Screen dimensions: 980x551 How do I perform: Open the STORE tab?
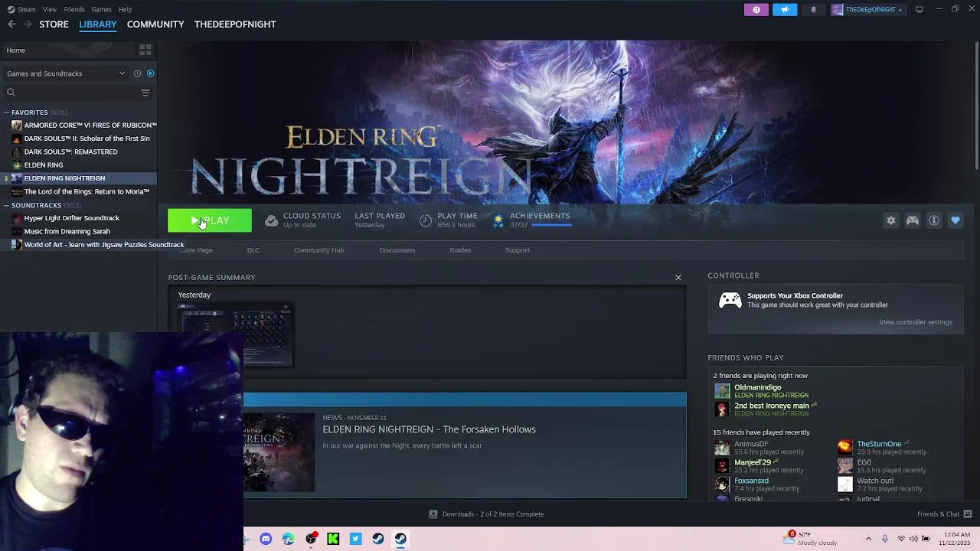[x=54, y=24]
